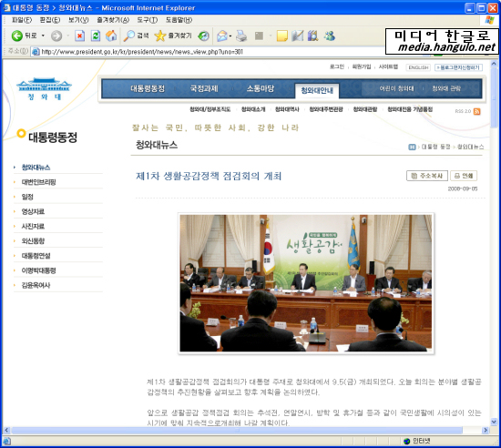
Task: Stop page loading with red X icon
Action: point(79,36)
